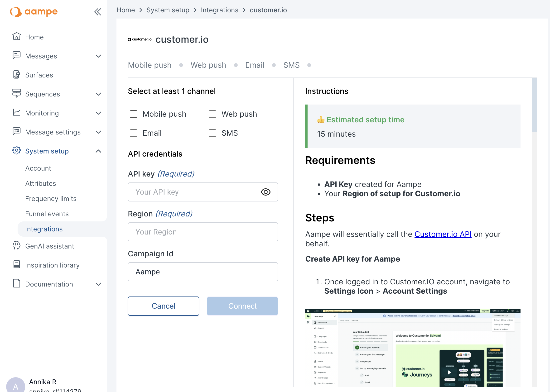Click the System setup gear icon
Screen dimensions: 550x392
16,151
